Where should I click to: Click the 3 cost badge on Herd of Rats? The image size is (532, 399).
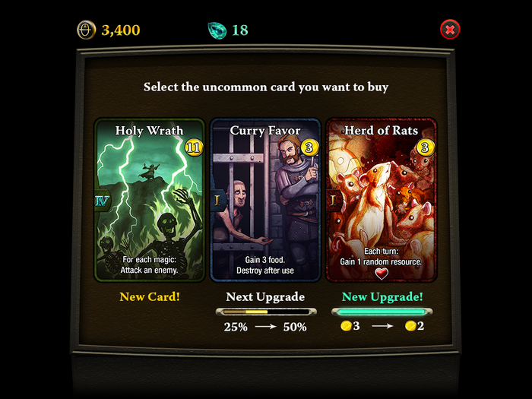click(x=425, y=147)
